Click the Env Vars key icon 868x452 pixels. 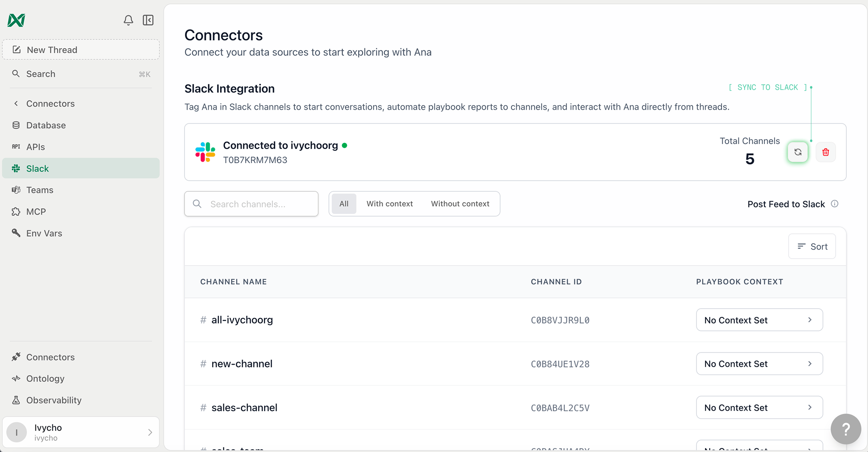(16, 233)
